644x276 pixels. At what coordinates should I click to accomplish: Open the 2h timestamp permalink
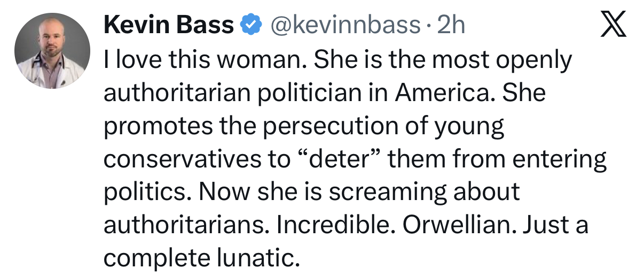[x=451, y=25]
